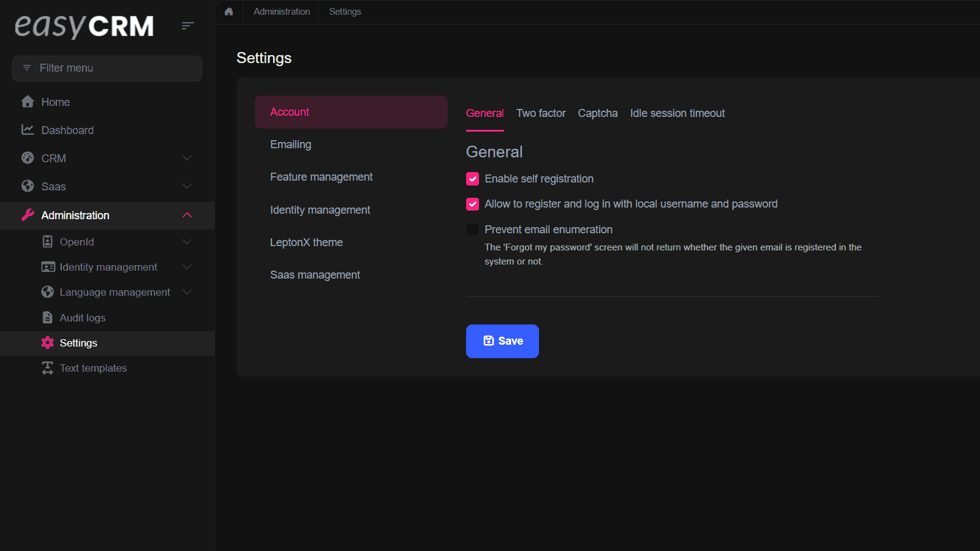980x551 pixels.
Task: Click the easyCRM logo
Action: pyautogui.click(x=84, y=26)
